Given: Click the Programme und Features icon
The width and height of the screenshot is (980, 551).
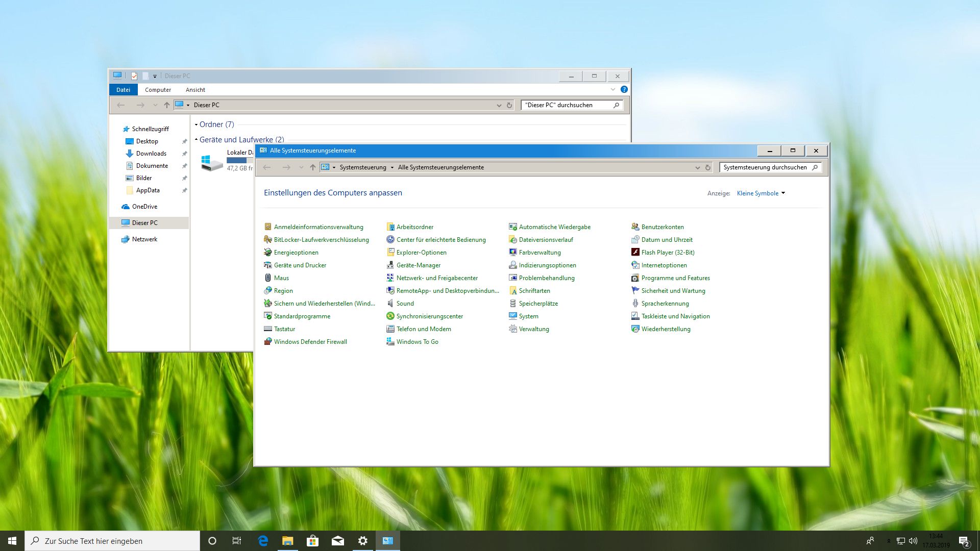Looking at the screenshot, I should [x=635, y=278].
